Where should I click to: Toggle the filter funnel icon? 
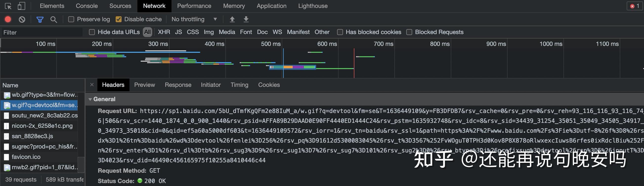click(40, 19)
